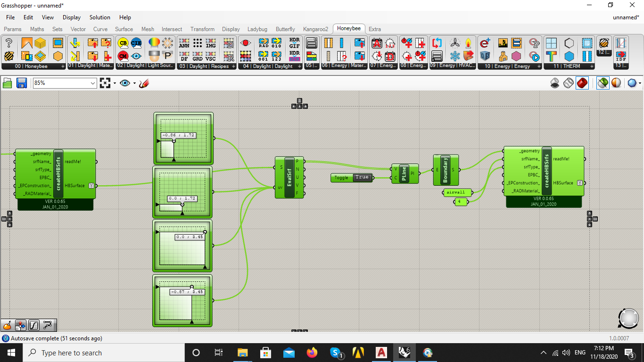Open the zoom level 85% dropdown

(x=93, y=83)
